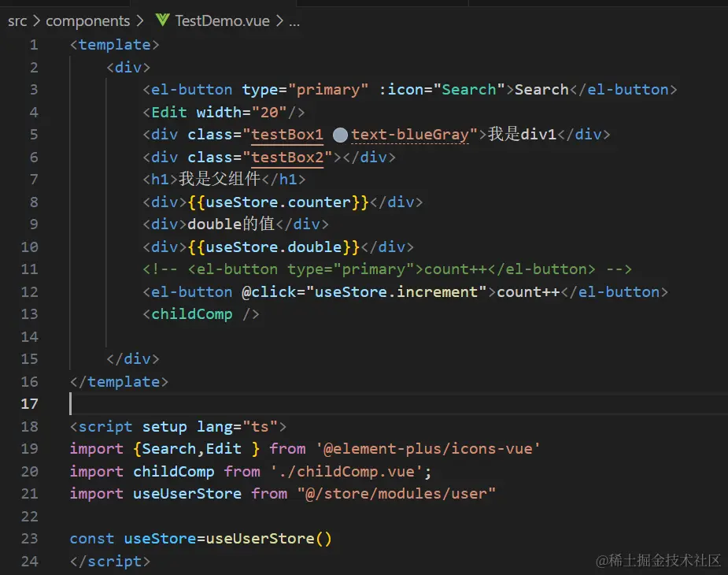Click the 我是div1 text
This screenshot has width=728, height=575.
[x=522, y=135]
